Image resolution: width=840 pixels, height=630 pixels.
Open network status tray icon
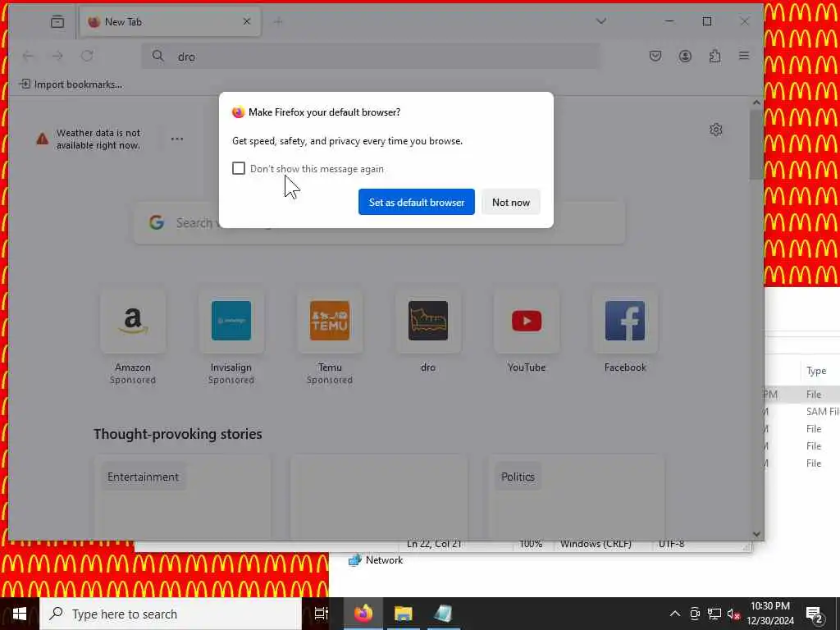714,614
